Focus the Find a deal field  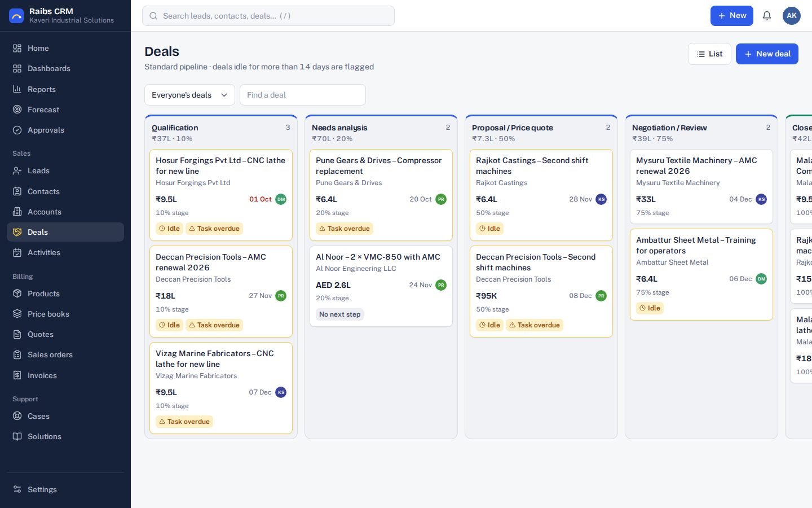click(303, 95)
